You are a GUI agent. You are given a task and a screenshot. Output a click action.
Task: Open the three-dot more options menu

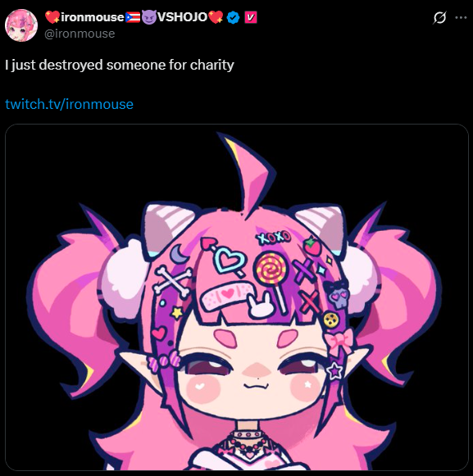point(461,17)
